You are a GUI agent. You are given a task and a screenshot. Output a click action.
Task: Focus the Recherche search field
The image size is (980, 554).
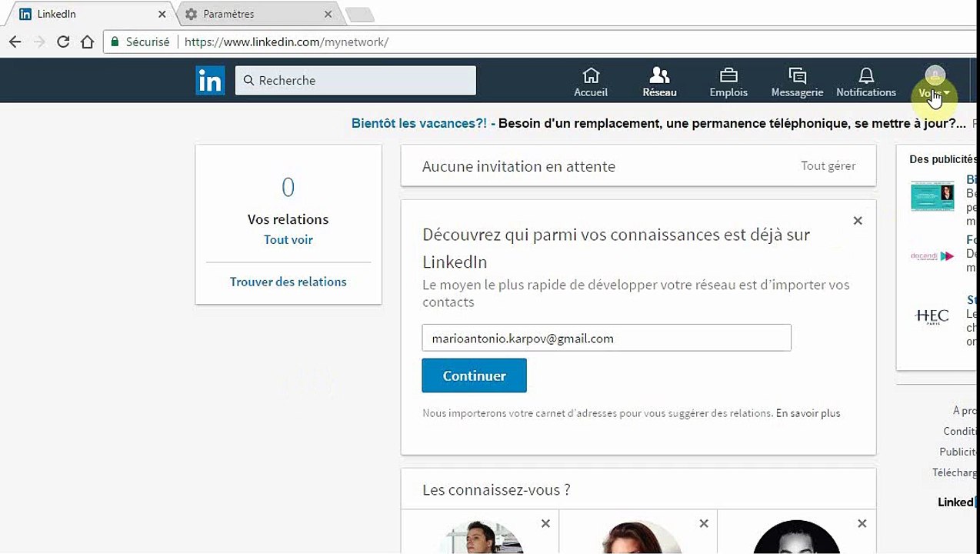[355, 80]
